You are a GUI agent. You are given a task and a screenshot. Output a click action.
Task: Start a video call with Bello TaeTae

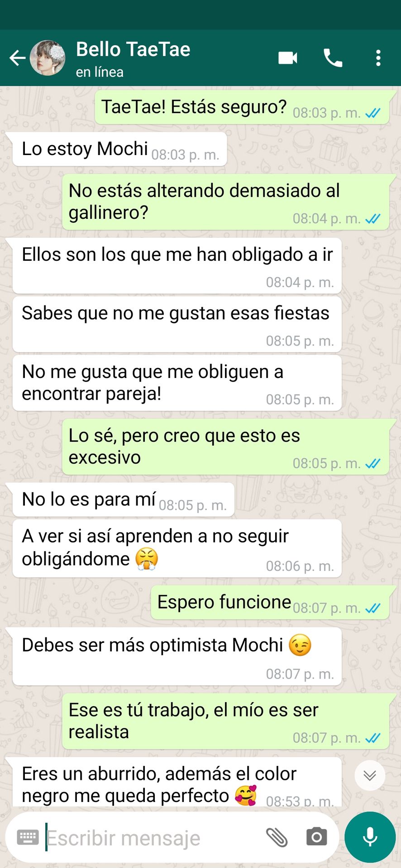point(288,58)
